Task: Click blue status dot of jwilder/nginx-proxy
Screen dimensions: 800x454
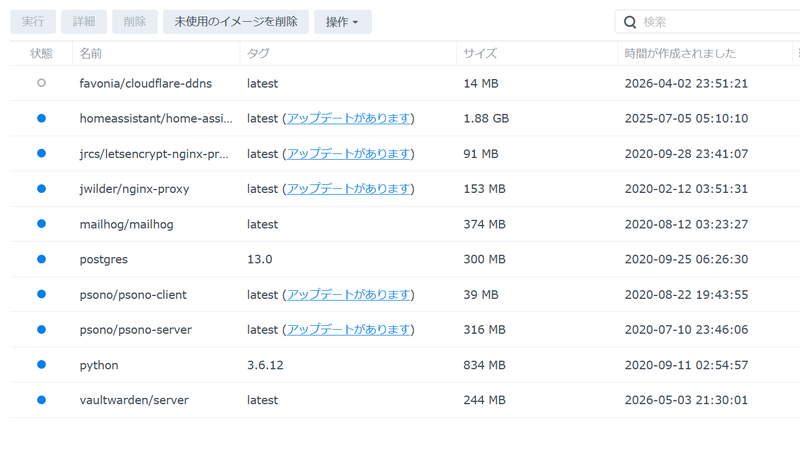Action: 41,189
